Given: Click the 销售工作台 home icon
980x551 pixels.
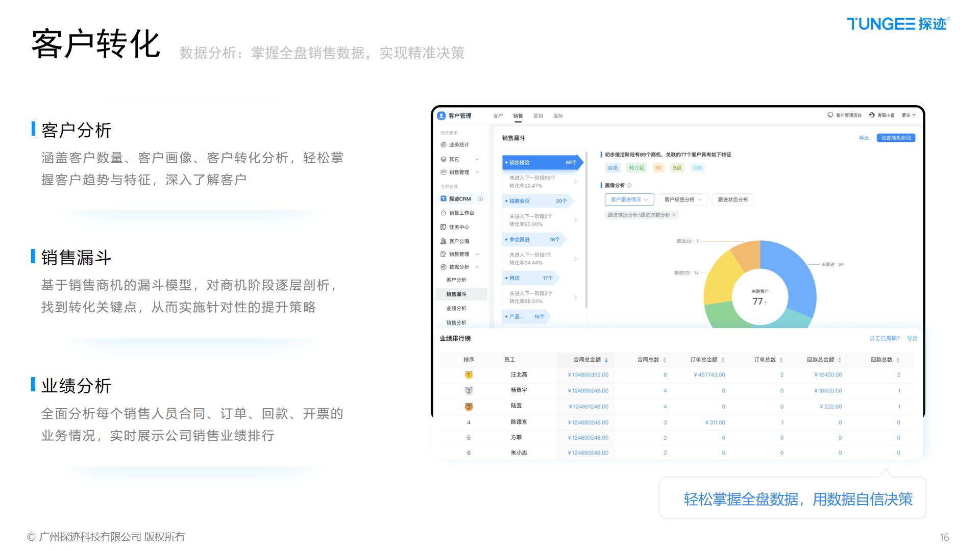Looking at the screenshot, I should click(443, 213).
